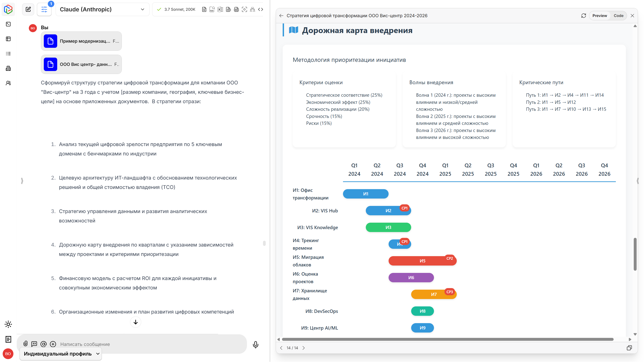The height and width of the screenshot is (362, 644).
Task: Attach a file with the paperclip icon
Action: 25,344
